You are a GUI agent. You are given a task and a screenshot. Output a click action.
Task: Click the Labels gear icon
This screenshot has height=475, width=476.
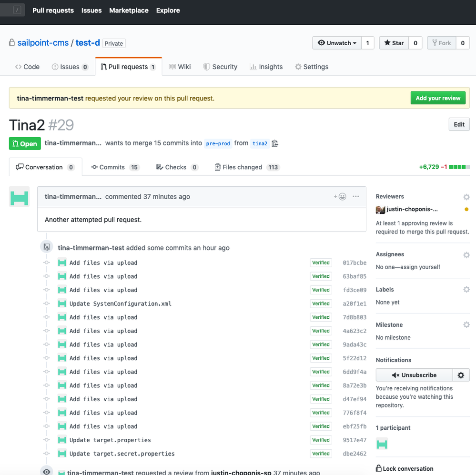click(x=466, y=290)
